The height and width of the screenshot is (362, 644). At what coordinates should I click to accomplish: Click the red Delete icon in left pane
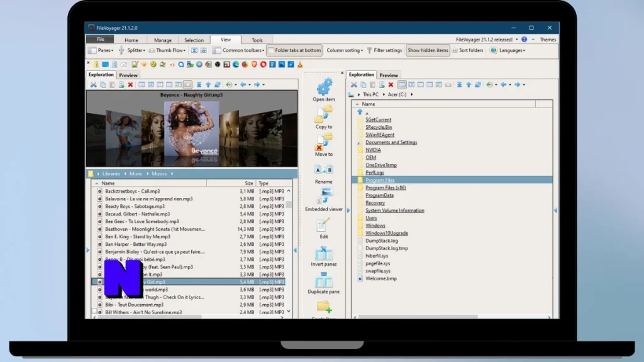click(130, 85)
